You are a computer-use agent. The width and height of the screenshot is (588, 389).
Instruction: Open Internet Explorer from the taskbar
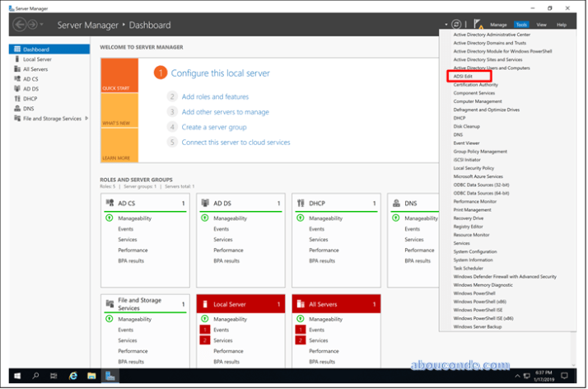73,376
